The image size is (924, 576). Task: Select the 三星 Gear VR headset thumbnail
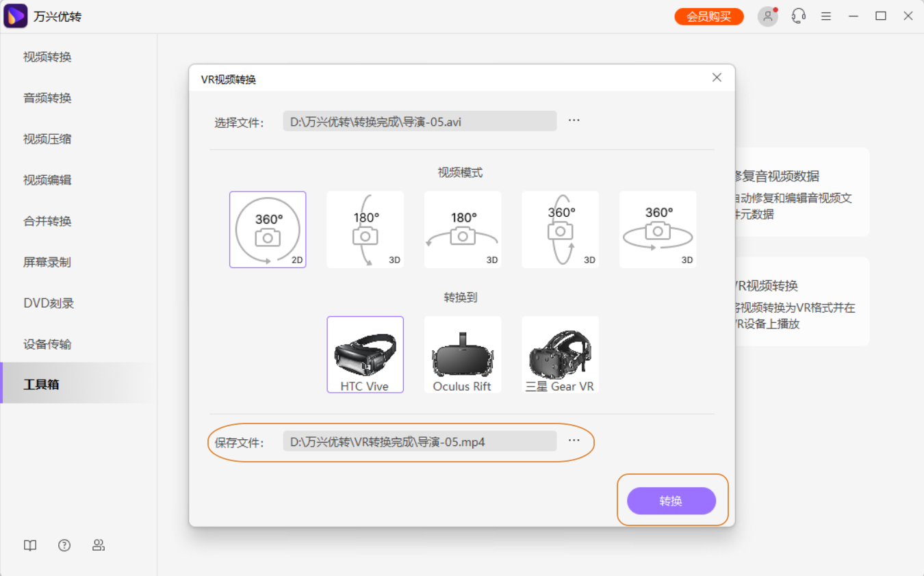click(560, 354)
